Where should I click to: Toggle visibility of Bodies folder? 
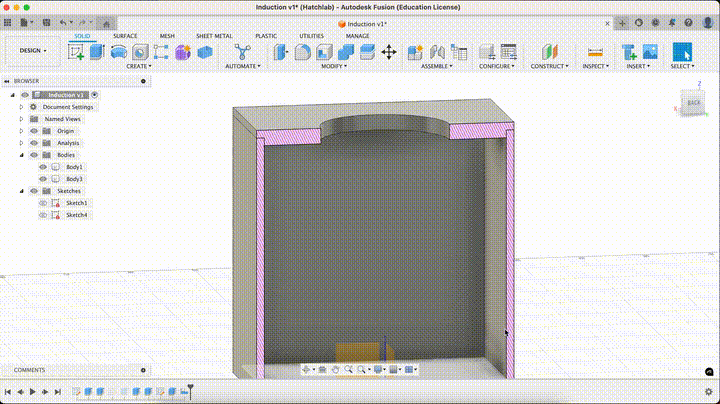[x=34, y=155]
